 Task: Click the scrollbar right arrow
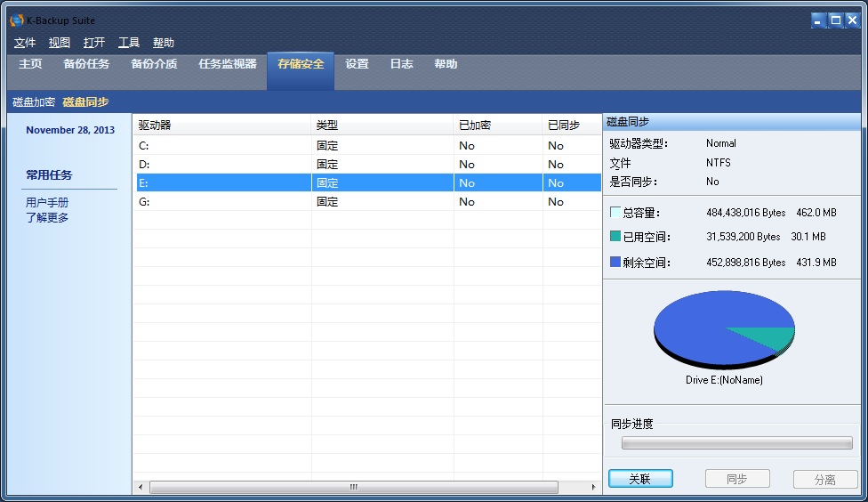tap(593, 487)
